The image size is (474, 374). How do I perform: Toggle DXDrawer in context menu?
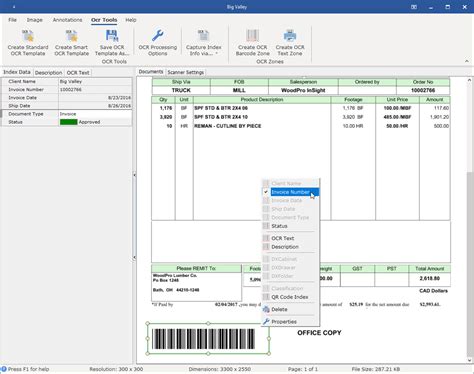click(290, 268)
